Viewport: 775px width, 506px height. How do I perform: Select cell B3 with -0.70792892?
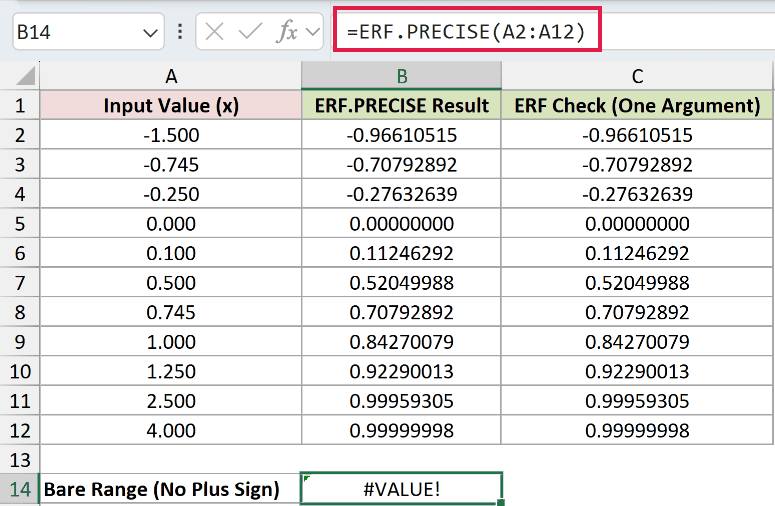pos(401,165)
